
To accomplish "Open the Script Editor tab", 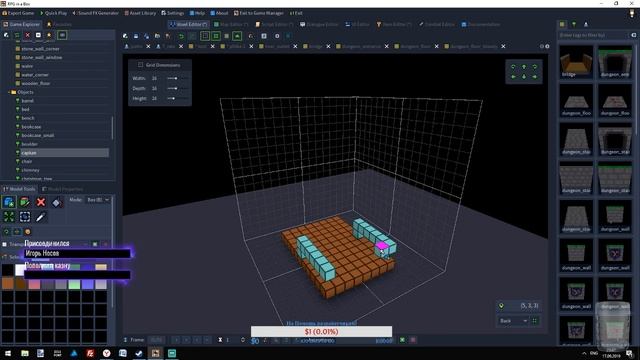I will point(274,24).
